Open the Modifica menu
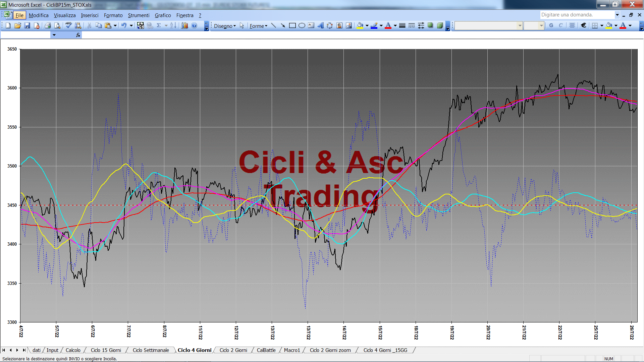This screenshot has width=644, height=362. point(39,15)
